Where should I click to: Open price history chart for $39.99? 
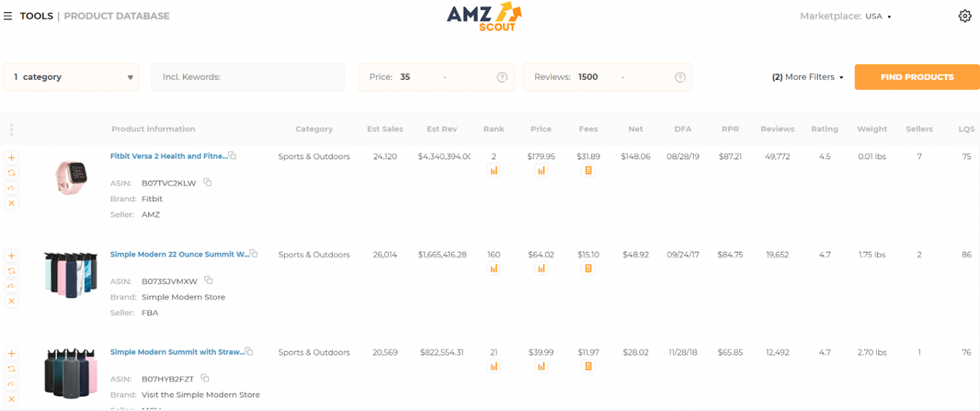(541, 366)
